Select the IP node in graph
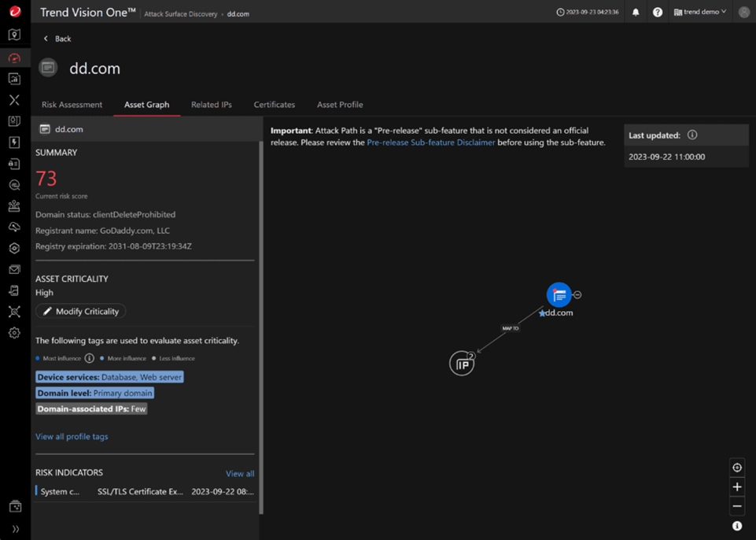 [462, 364]
